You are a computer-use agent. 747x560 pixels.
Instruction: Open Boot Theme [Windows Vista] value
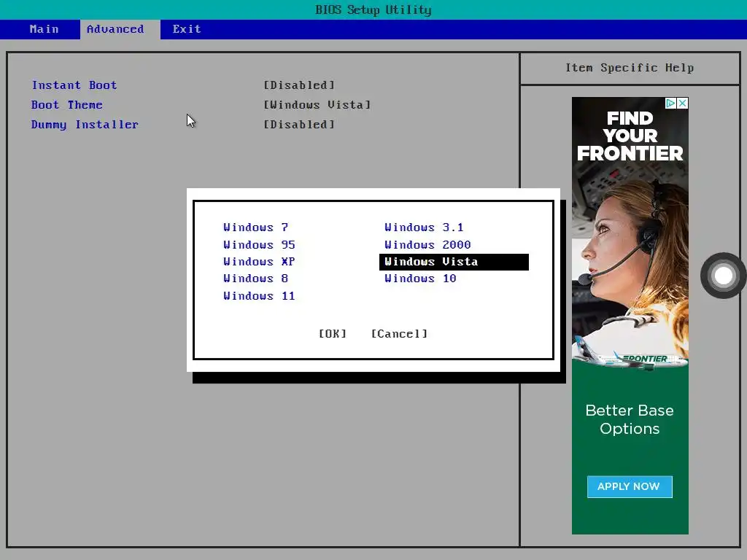point(317,105)
